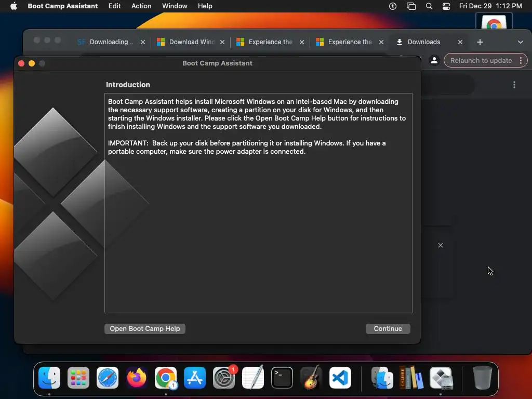Image resolution: width=532 pixels, height=399 pixels.
Task: Click the IMPORTANT backup warning paragraph
Action: pyautogui.click(x=247, y=147)
